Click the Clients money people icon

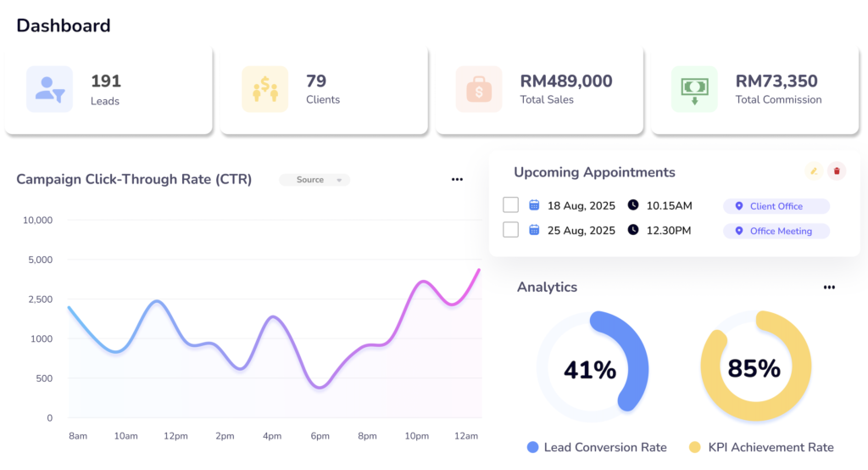pos(264,89)
